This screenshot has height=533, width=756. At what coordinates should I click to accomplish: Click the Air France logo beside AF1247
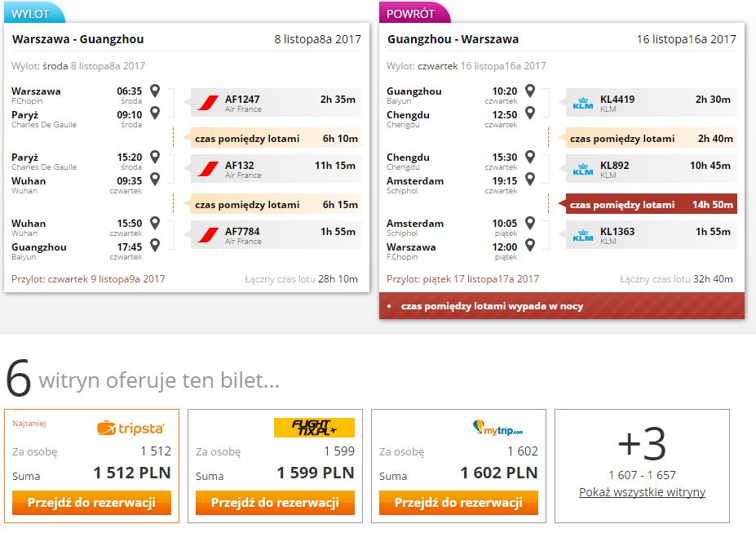point(208,103)
